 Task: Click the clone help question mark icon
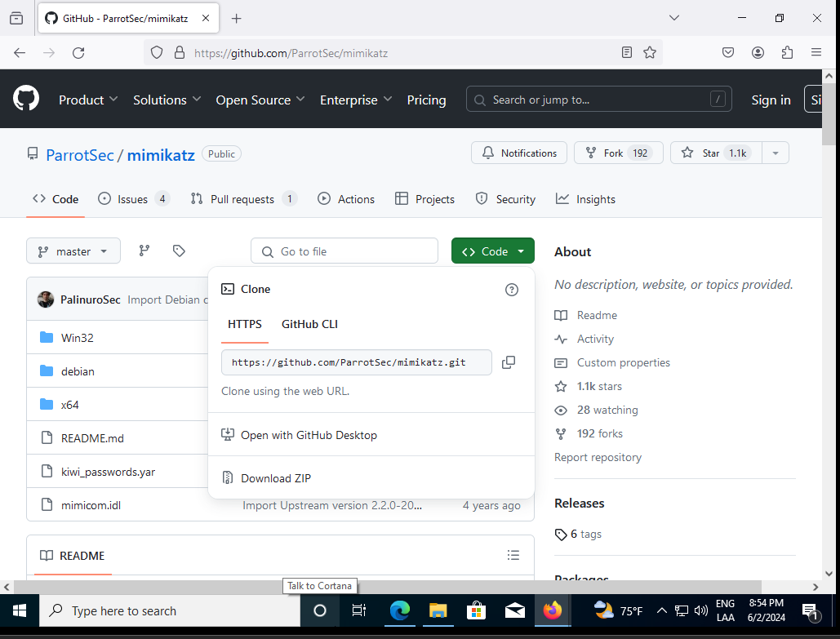pyautogui.click(x=512, y=290)
